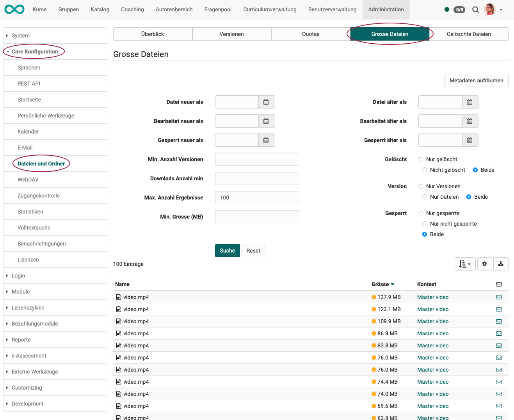Open the sort order dropdown
This screenshot has width=514, height=420.
464,264
